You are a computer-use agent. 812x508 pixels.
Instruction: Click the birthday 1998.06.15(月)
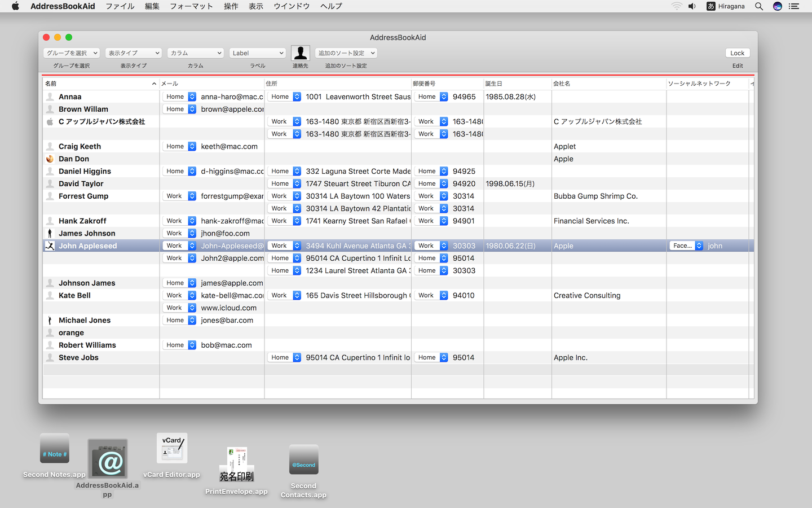(x=510, y=184)
